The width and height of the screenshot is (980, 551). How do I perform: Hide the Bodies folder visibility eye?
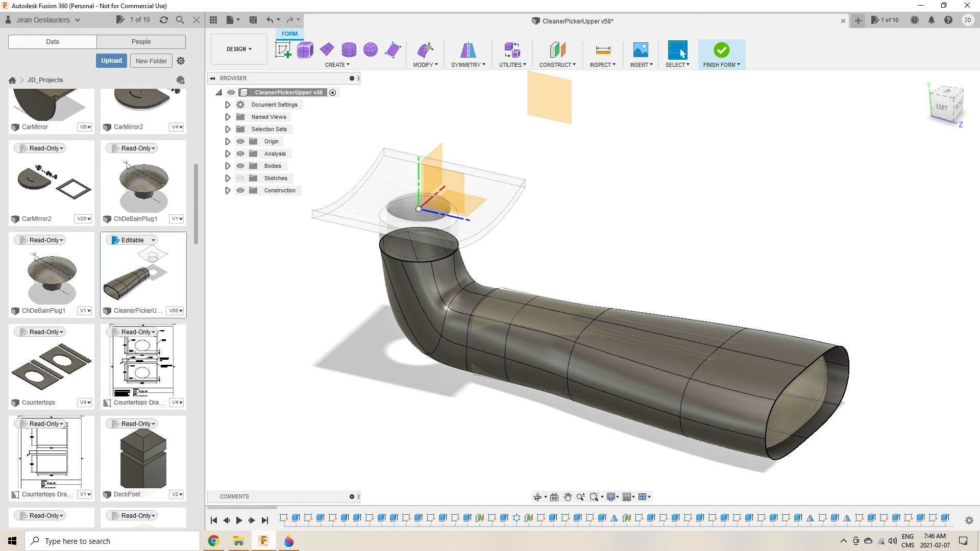pyautogui.click(x=240, y=166)
